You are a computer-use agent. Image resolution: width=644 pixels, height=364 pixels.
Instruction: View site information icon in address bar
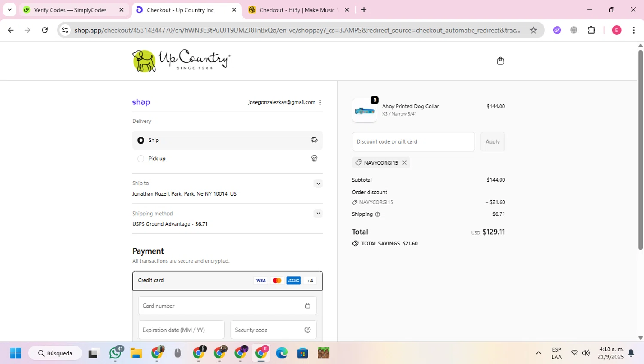click(x=65, y=30)
